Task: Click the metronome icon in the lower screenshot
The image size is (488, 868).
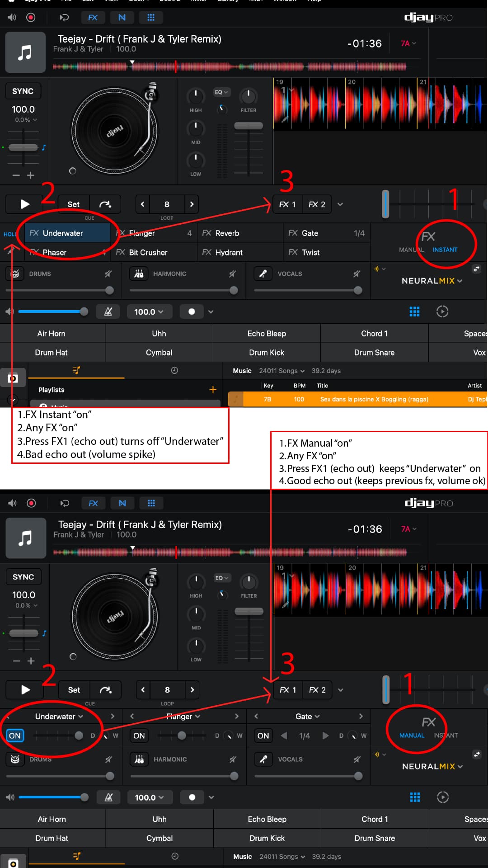Action: pos(108,797)
